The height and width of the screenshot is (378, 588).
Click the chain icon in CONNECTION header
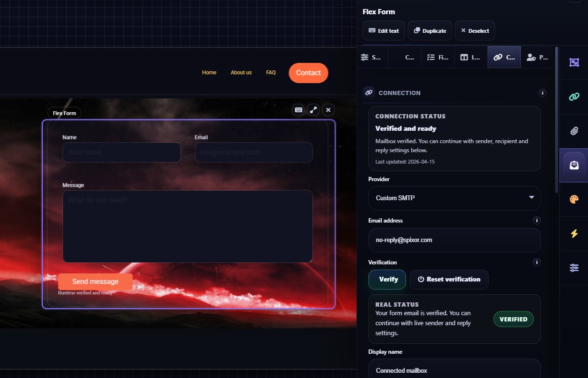369,93
